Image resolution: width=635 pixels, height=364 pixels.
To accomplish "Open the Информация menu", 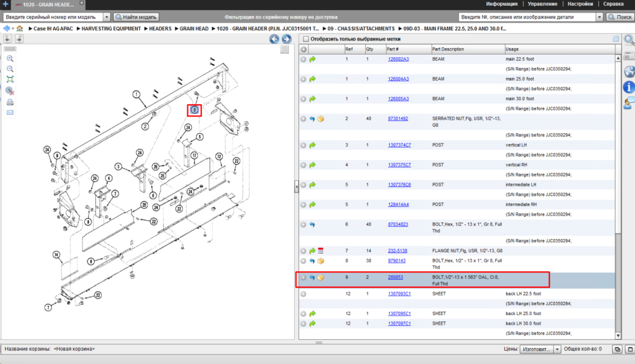I will coord(502,4).
